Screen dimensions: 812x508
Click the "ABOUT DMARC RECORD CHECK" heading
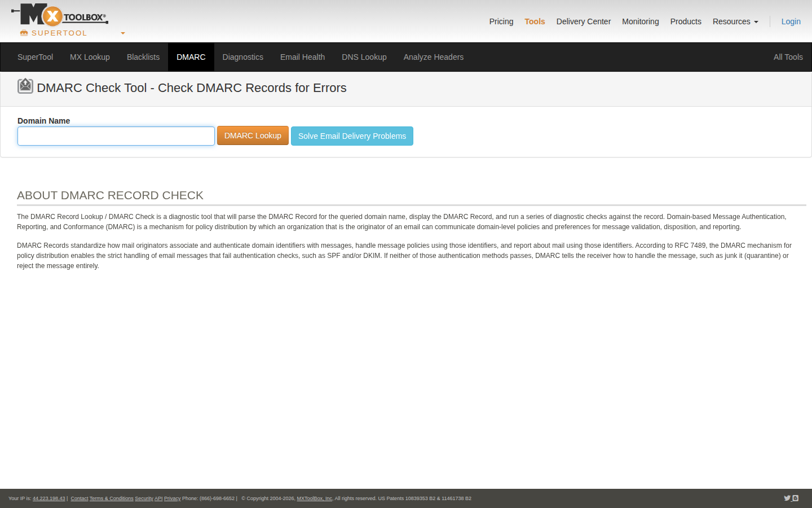pos(110,195)
